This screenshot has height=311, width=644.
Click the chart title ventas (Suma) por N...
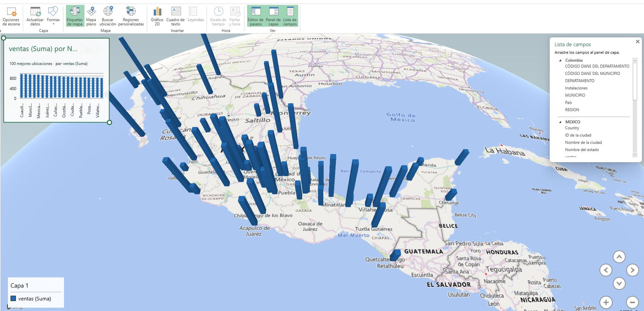click(43, 49)
